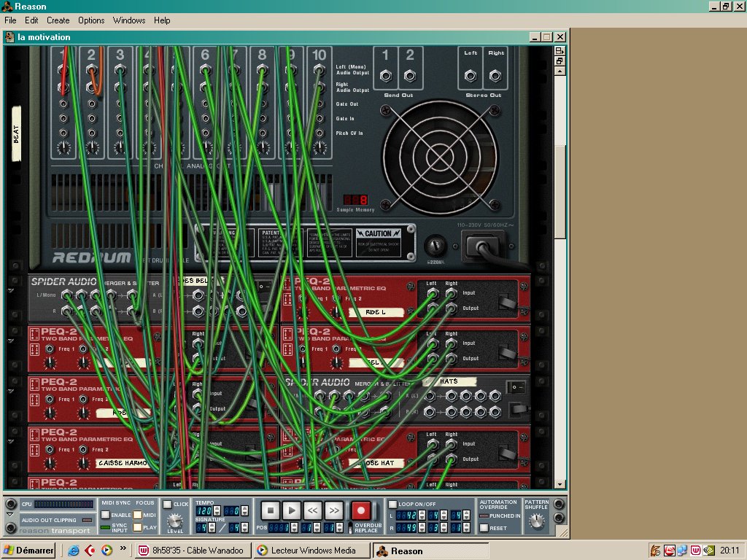Screen dimensions: 747x560
Task: Expand quick launch overflow chevron
Action: pyautogui.click(x=123, y=548)
